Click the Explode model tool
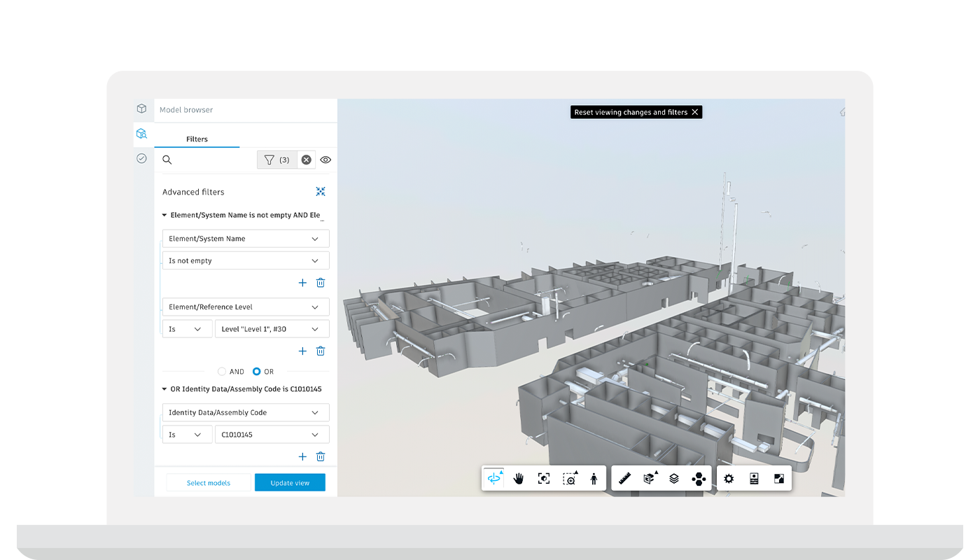This screenshot has width=980, height=560. point(699,478)
